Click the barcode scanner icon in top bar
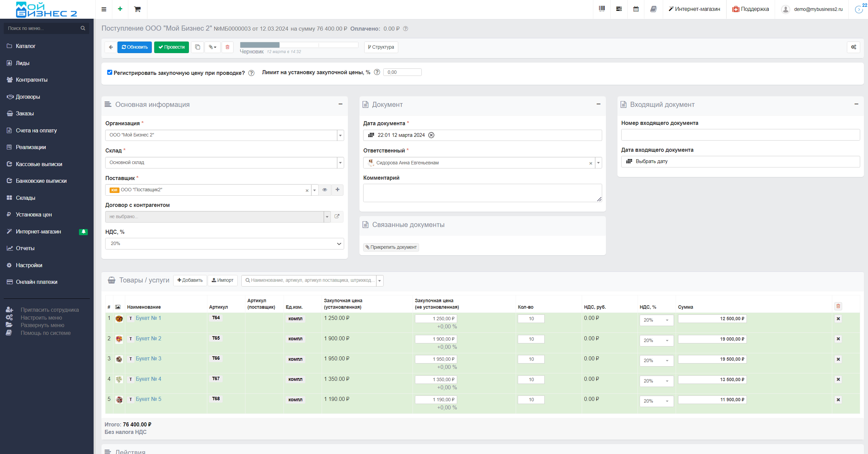Image resolution: width=868 pixels, height=454 pixels. coord(601,9)
